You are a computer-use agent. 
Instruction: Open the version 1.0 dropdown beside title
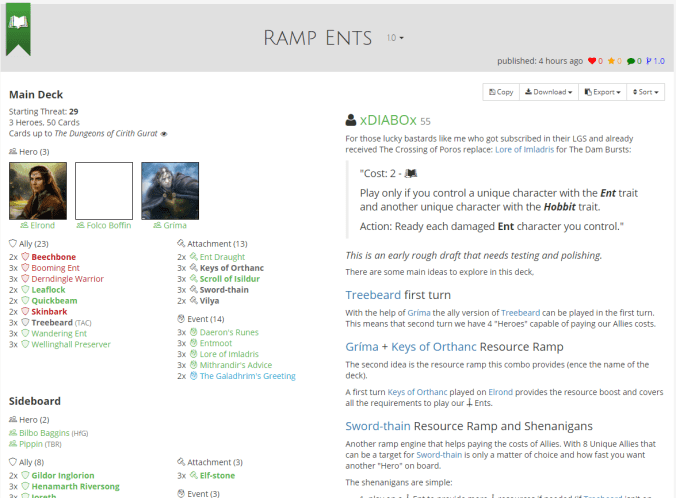tap(395, 38)
